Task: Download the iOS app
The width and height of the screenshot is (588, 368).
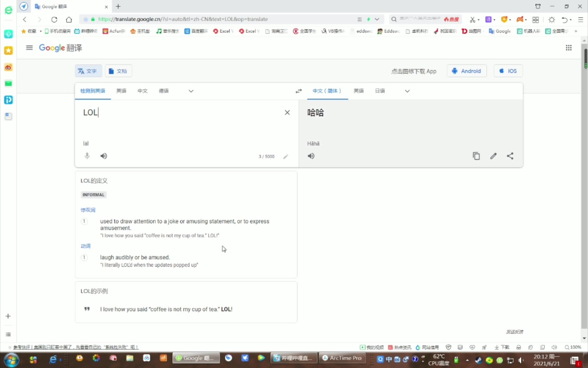Action: click(x=508, y=71)
